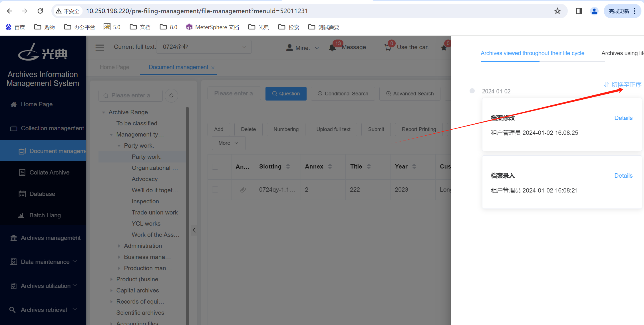Open Details for 档案录入 entry
The height and width of the screenshot is (325, 644).
tap(623, 176)
